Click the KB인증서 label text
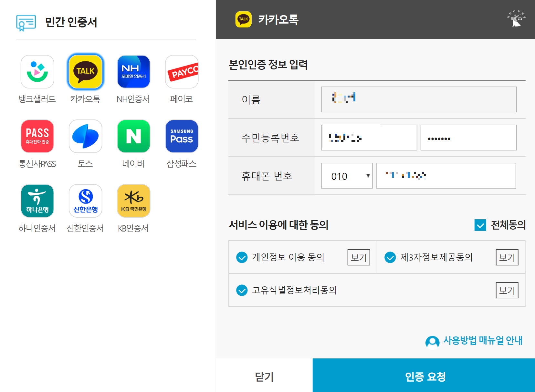535x392 pixels. point(133,228)
